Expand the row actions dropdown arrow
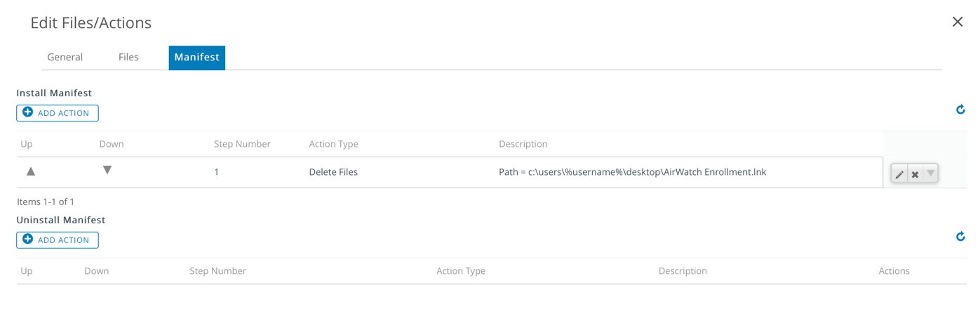The height and width of the screenshot is (309, 980). tap(930, 173)
